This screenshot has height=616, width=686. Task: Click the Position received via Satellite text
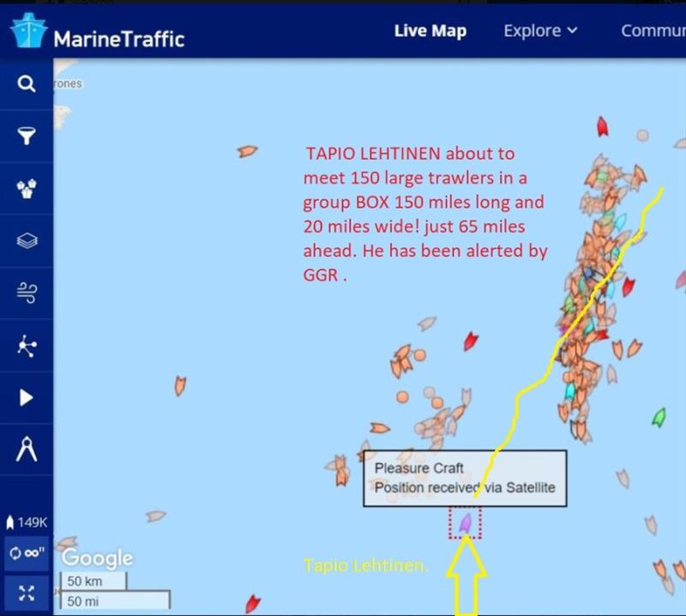[x=465, y=487]
